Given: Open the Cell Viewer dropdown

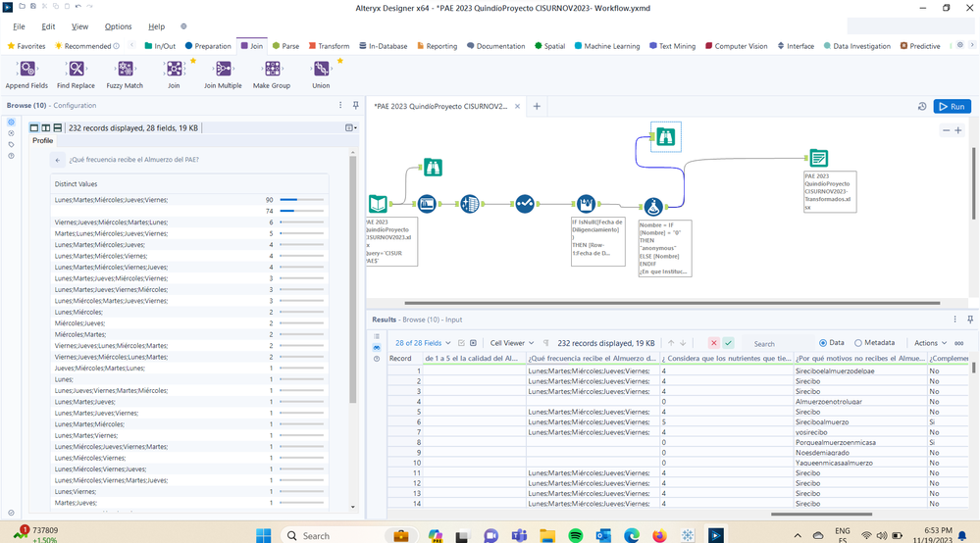Looking at the screenshot, I should tap(514, 343).
